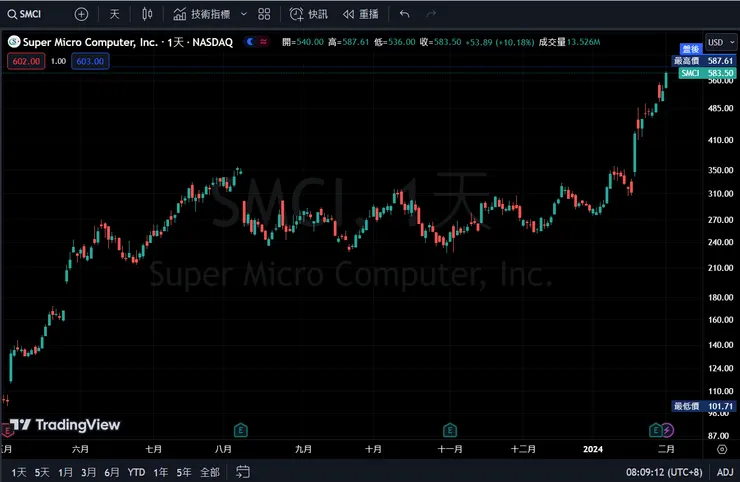The width and height of the screenshot is (740, 482).
Task: Expand the indicators favorites chevron
Action: point(244,14)
